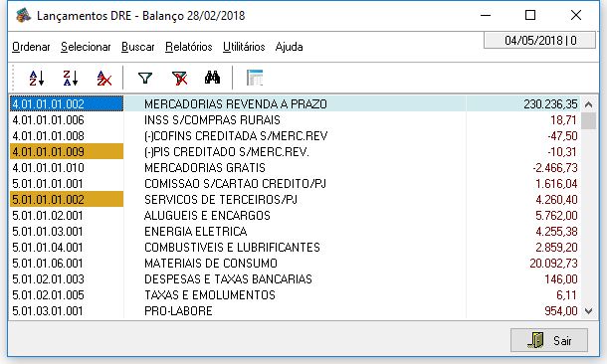Screen dimensions: 607x364
Task: Click the value 18,71
Action: [564, 120]
